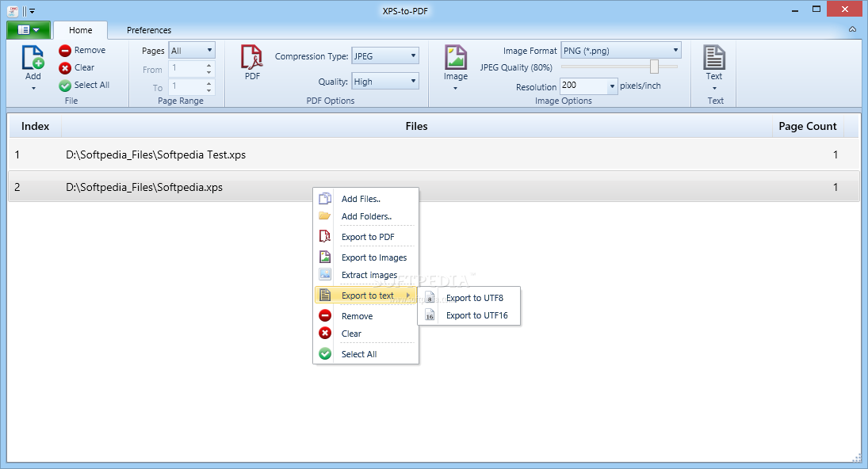Choose Export to PDF in context menu
868x469 pixels.
[x=366, y=237]
